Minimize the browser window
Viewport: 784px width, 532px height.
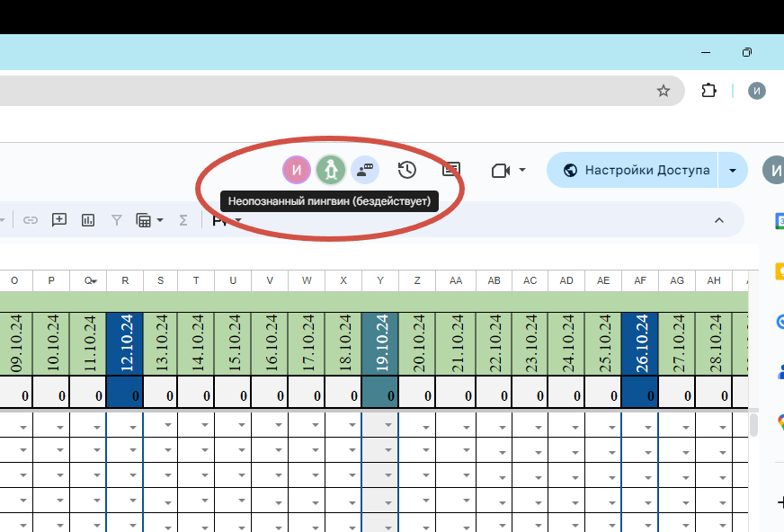click(706, 52)
